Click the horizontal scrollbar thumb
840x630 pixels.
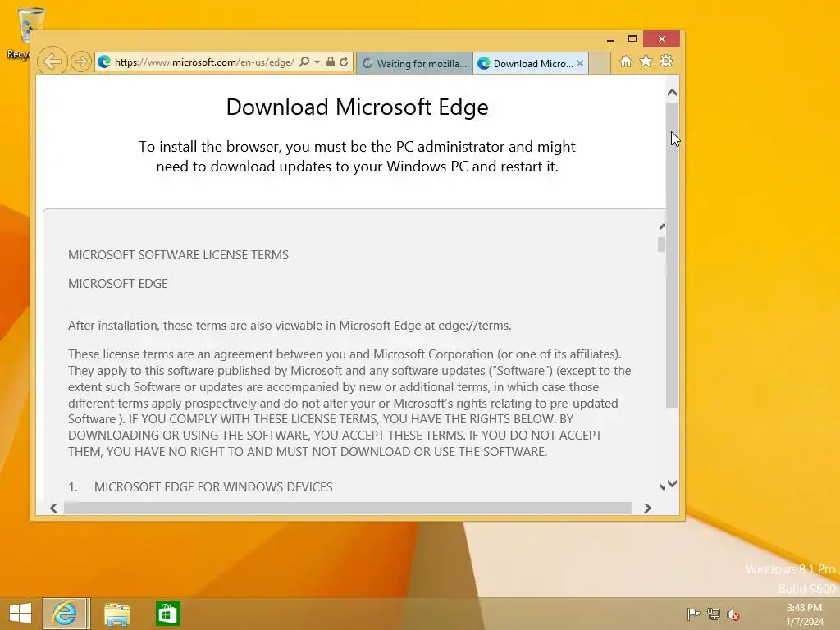[x=347, y=508]
